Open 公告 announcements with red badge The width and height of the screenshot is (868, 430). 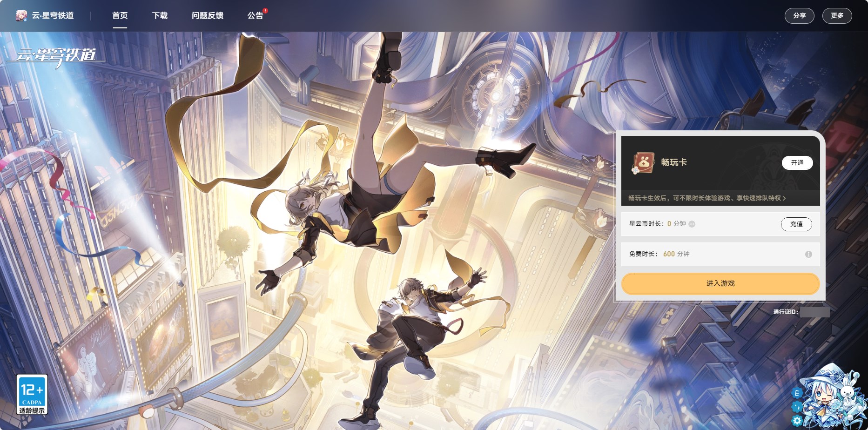(x=256, y=16)
